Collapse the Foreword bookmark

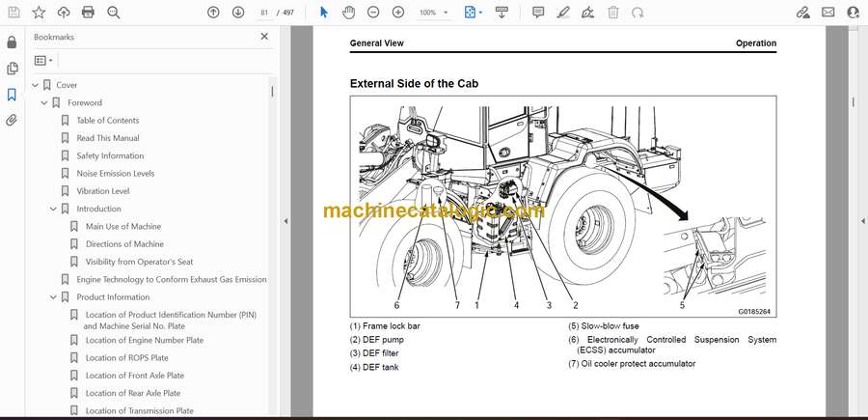[44, 103]
